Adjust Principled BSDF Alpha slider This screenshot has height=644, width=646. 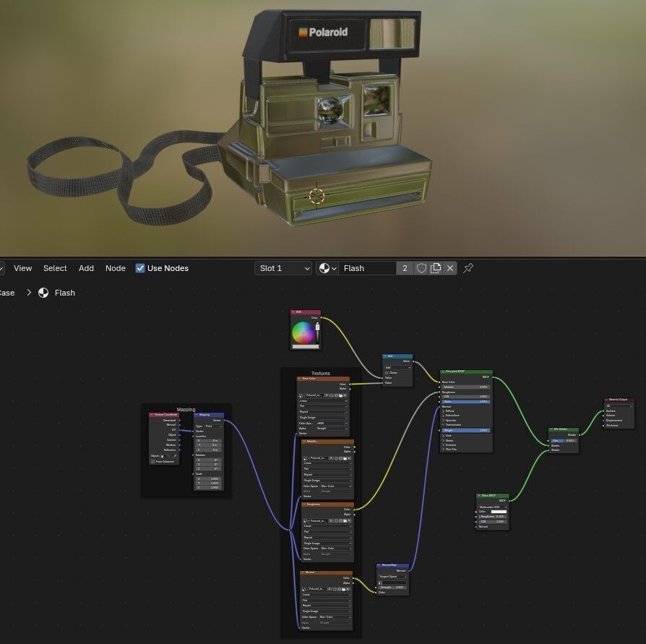(x=465, y=402)
